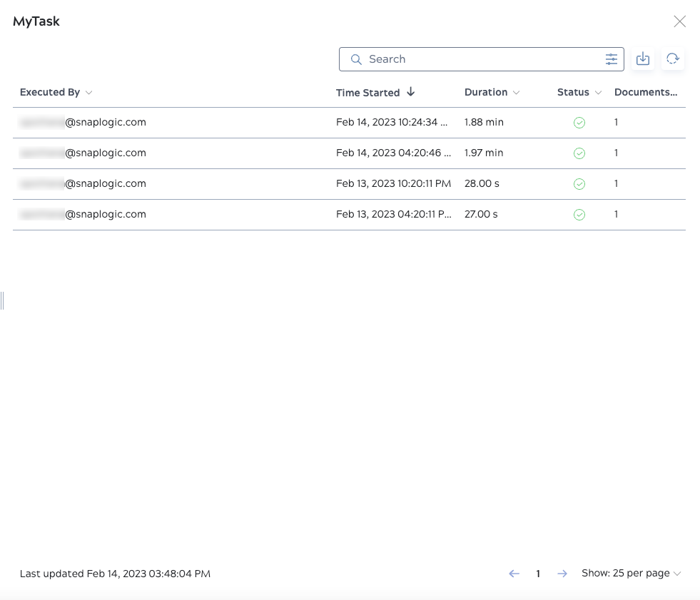This screenshot has width=700, height=600.
Task: Click the status icon on the last row
Action: [579, 214]
